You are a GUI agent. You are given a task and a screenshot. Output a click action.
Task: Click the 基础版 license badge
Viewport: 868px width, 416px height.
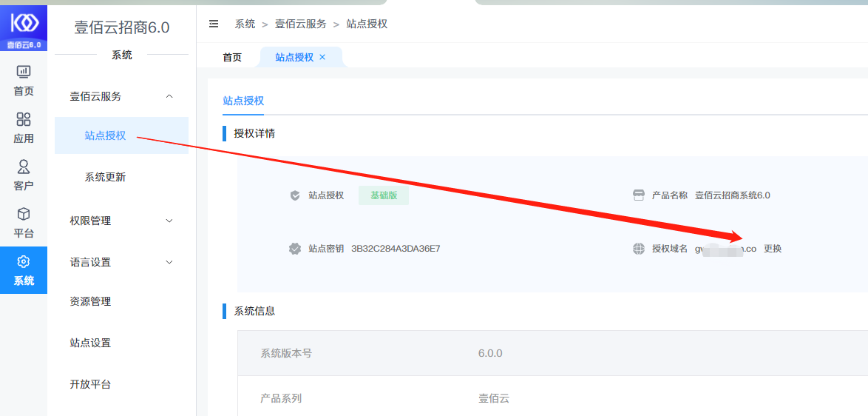(384, 195)
